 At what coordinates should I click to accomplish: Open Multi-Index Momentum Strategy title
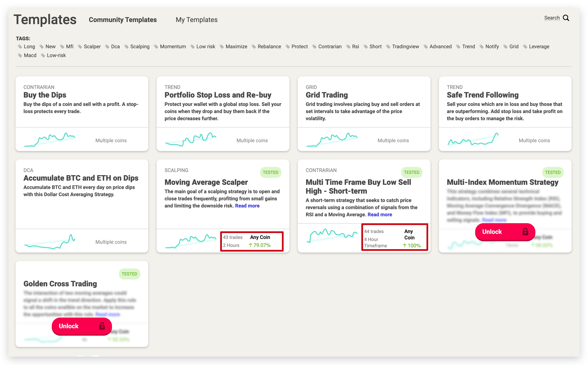point(502,182)
